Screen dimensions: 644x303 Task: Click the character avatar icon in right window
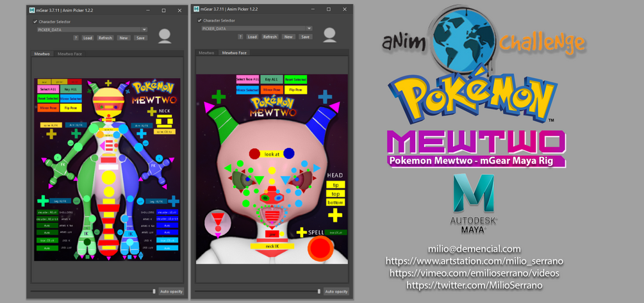tap(330, 35)
